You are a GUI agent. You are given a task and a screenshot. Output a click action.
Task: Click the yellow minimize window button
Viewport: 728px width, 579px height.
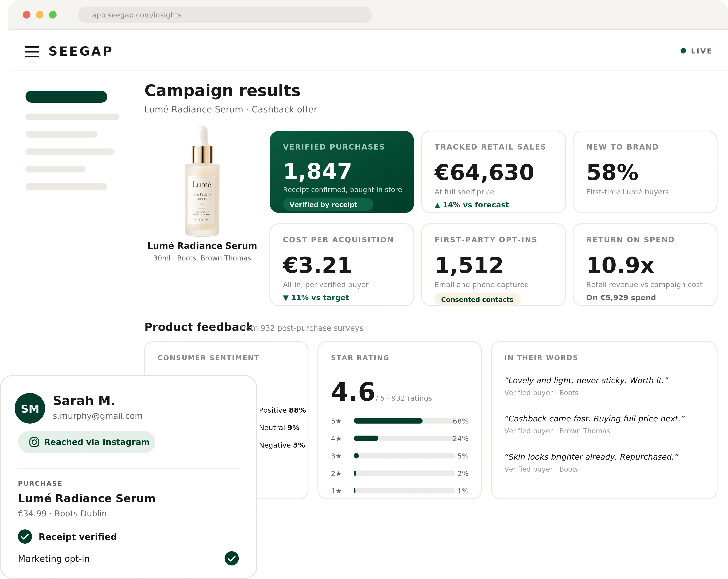[40, 15]
